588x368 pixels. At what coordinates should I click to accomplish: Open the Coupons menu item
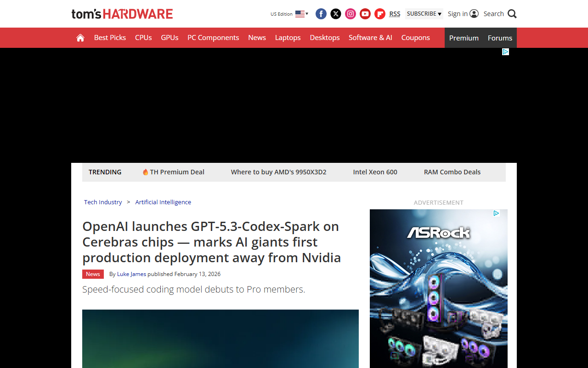[x=415, y=38]
